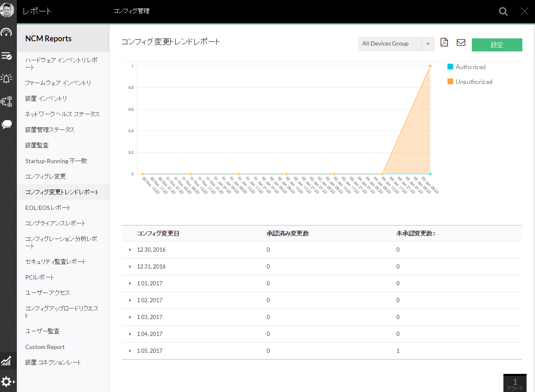Open the All Devices Group dropdown
The image size is (535, 392).
(396, 44)
